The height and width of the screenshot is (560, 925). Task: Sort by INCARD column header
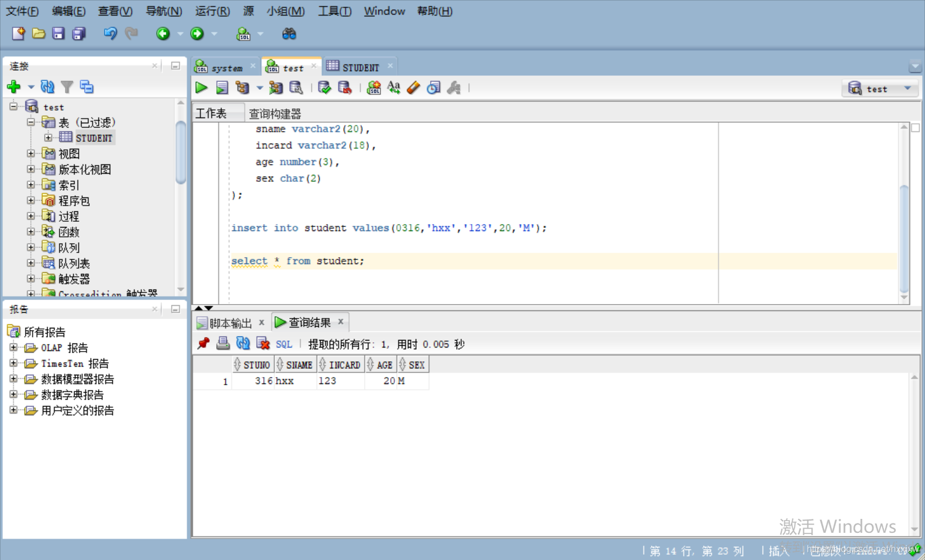341,365
